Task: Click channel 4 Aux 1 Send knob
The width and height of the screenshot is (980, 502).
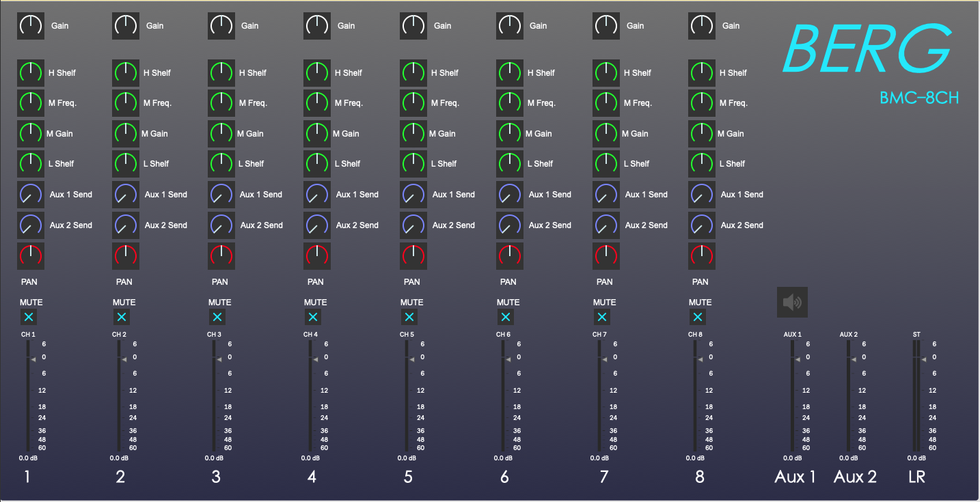Action: click(x=316, y=195)
